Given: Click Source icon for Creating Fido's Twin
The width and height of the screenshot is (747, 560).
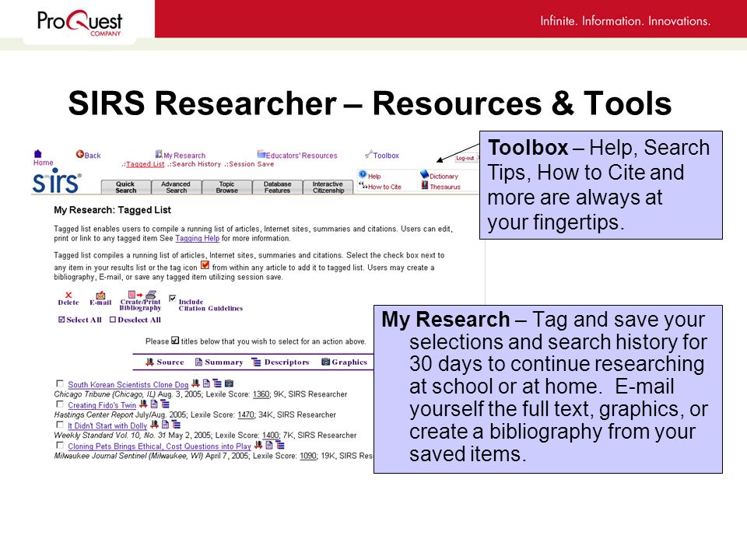Looking at the screenshot, I should tap(143, 404).
